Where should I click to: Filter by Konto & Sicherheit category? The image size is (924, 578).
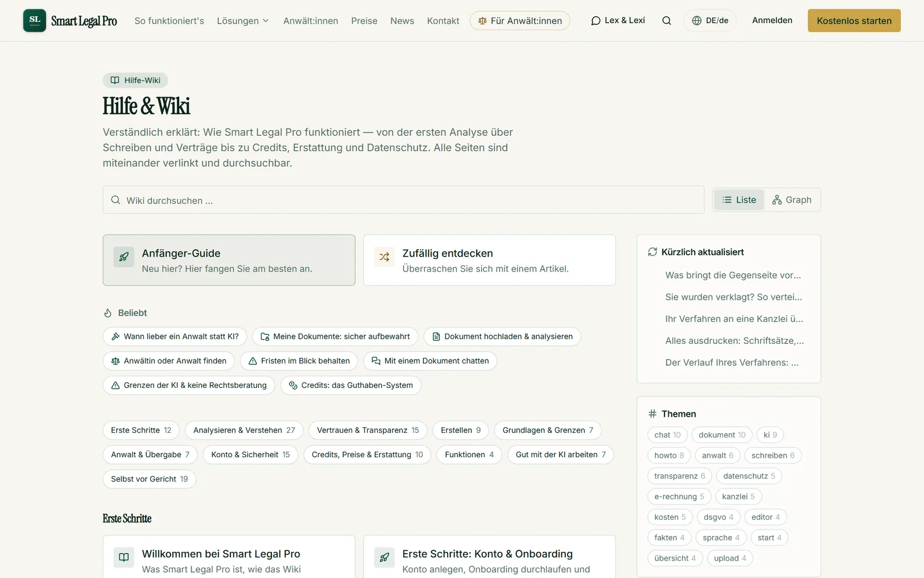coord(251,454)
